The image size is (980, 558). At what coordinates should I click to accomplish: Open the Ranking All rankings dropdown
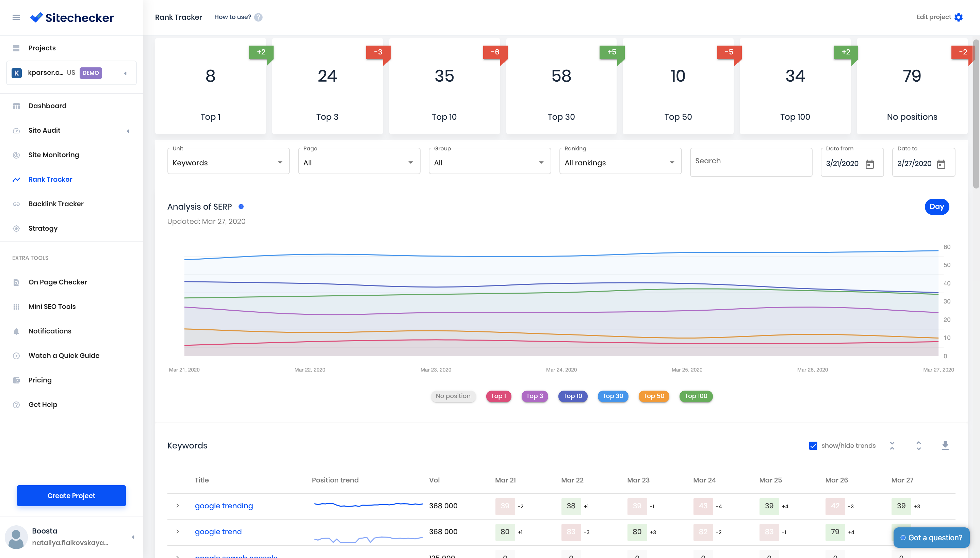click(620, 163)
